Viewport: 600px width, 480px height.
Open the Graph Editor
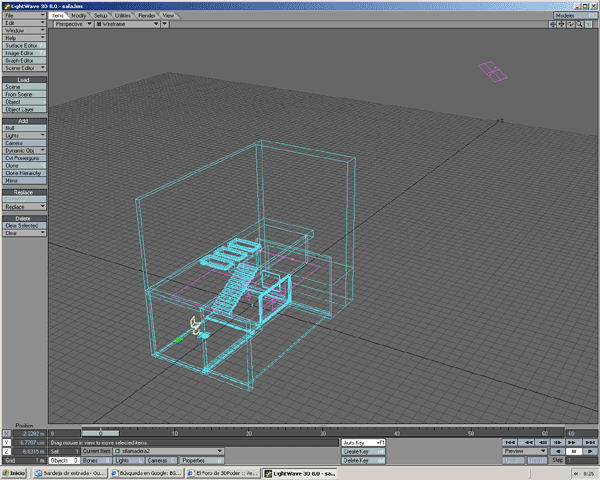(24, 60)
